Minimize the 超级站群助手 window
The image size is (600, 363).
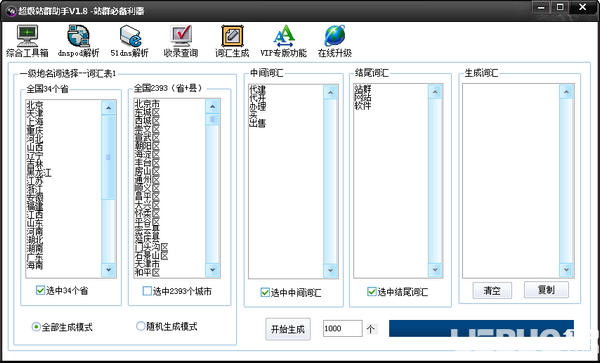(541, 8)
